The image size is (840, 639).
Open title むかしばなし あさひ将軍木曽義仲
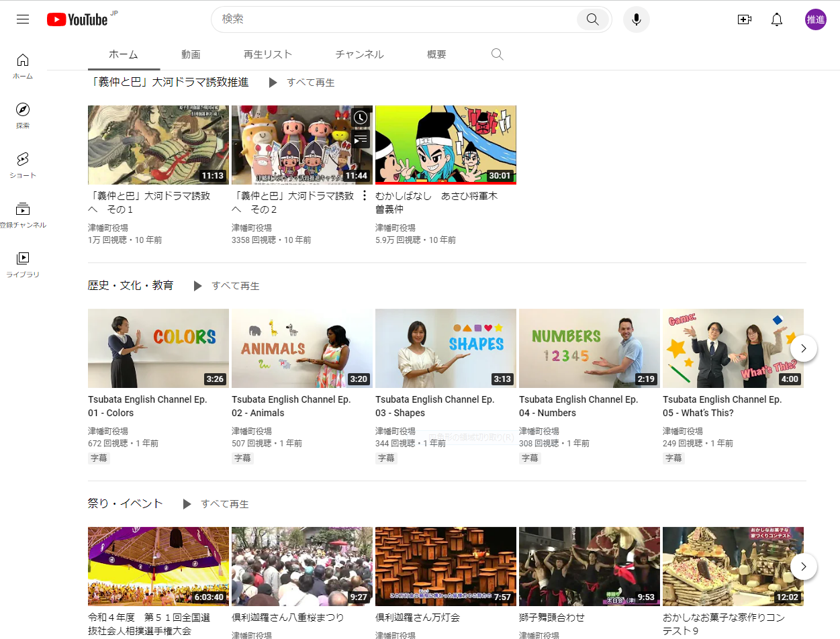(436, 203)
